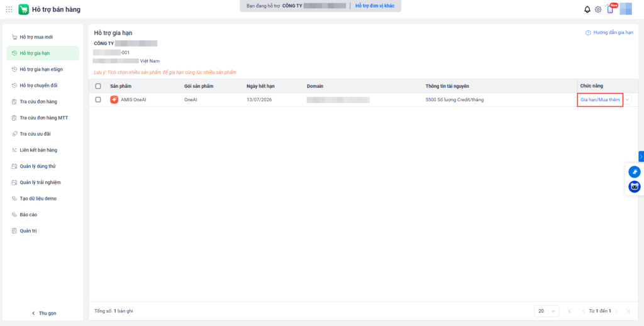Click icon beside Tra cứu đơn hàng MTT
This screenshot has width=644, height=326.
coord(14,117)
